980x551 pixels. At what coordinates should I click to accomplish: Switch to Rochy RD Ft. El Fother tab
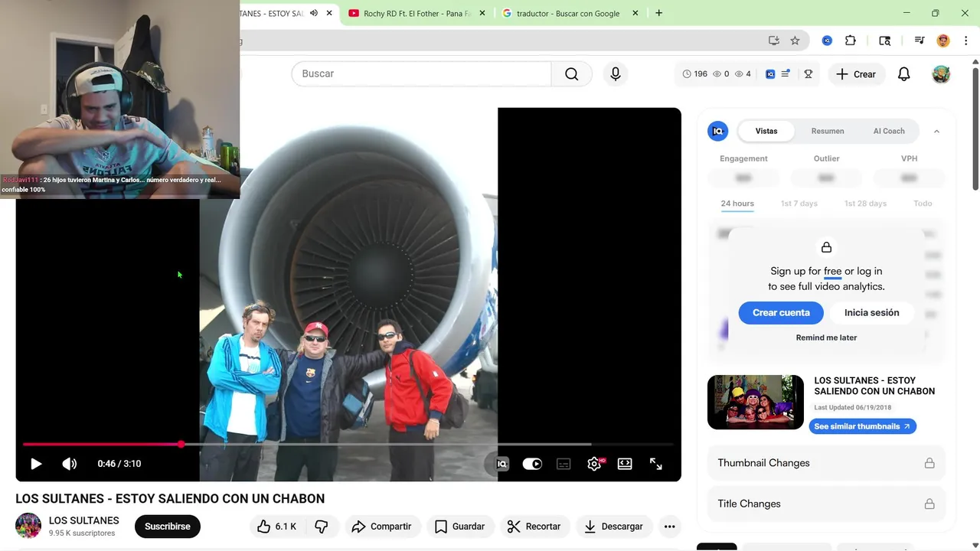(x=416, y=13)
